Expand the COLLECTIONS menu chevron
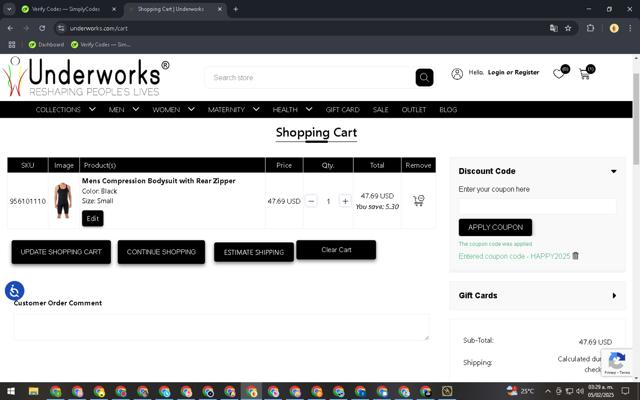This screenshot has height=400, width=640. point(92,109)
